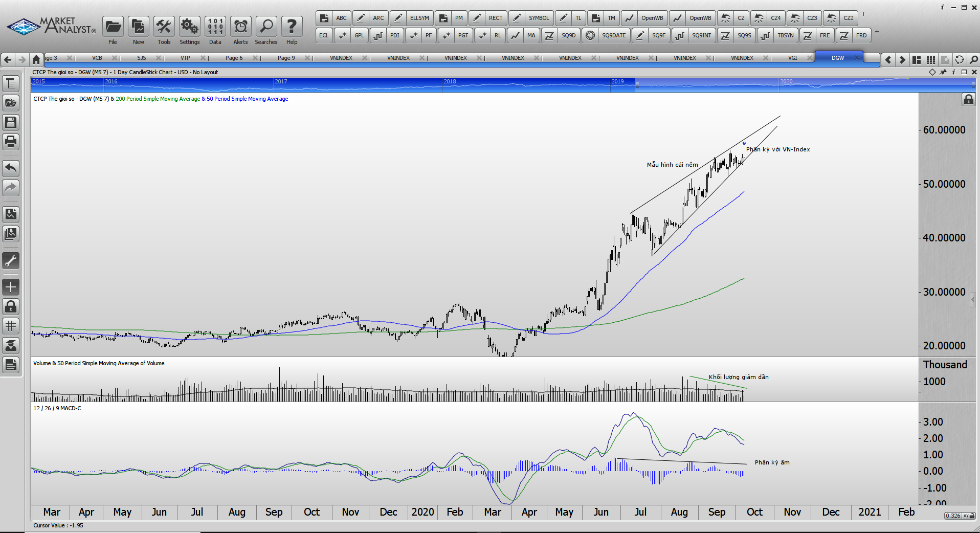This screenshot has width=980, height=533.
Task: Toggle the pin icon on chart title bar
Action: 943,72
